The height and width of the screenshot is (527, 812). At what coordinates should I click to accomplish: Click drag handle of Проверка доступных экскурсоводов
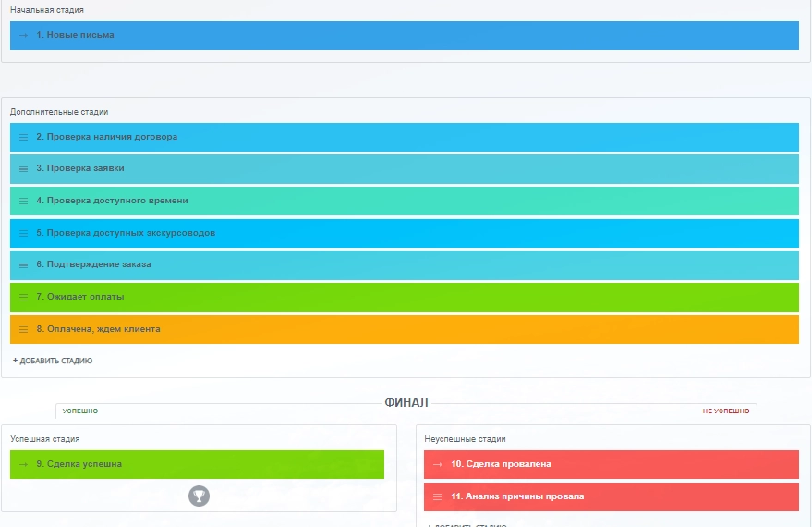pos(24,233)
